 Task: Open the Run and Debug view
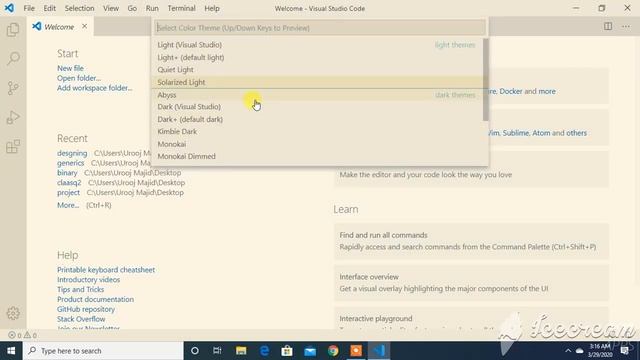pos(13,117)
